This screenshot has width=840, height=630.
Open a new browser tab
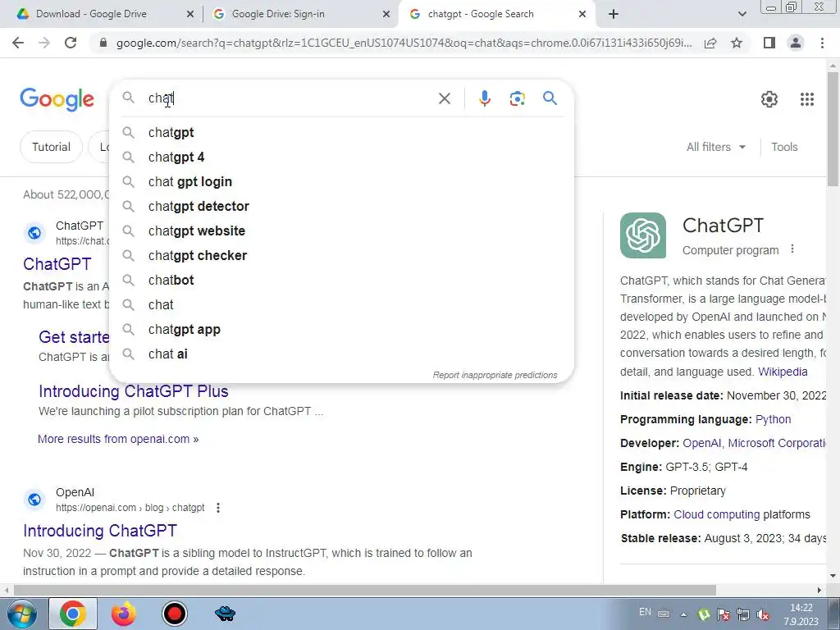[614, 14]
